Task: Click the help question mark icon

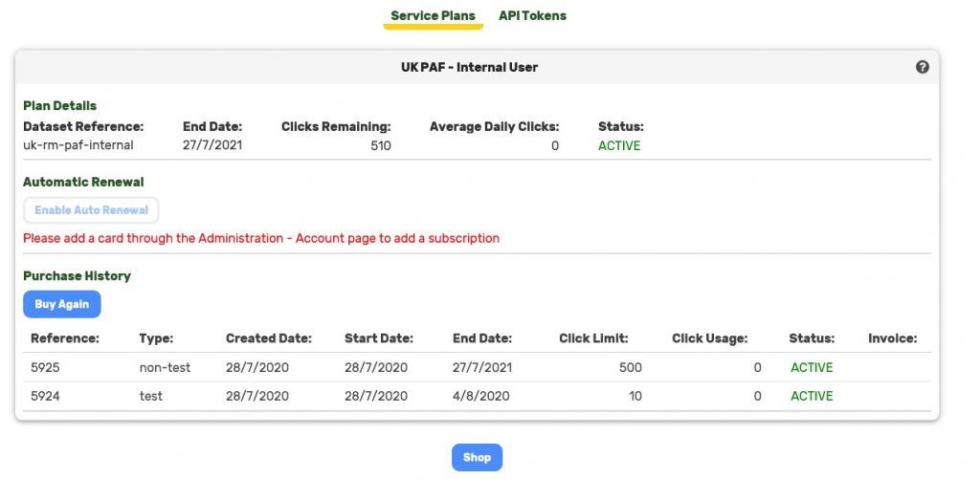Action: (923, 67)
